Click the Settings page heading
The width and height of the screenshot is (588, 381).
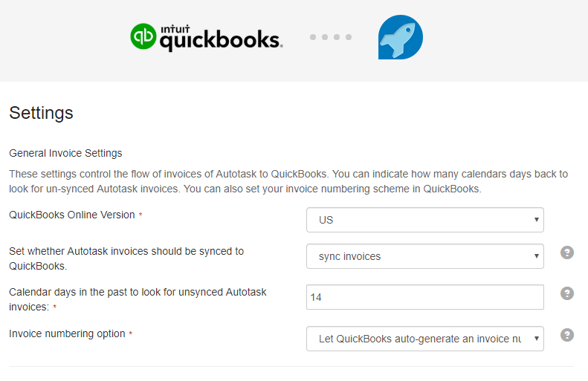pyautogui.click(x=41, y=113)
